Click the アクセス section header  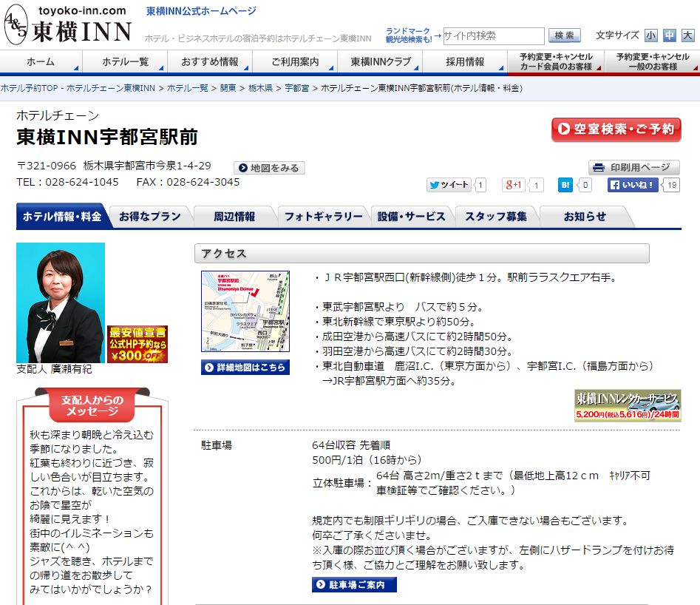click(422, 254)
